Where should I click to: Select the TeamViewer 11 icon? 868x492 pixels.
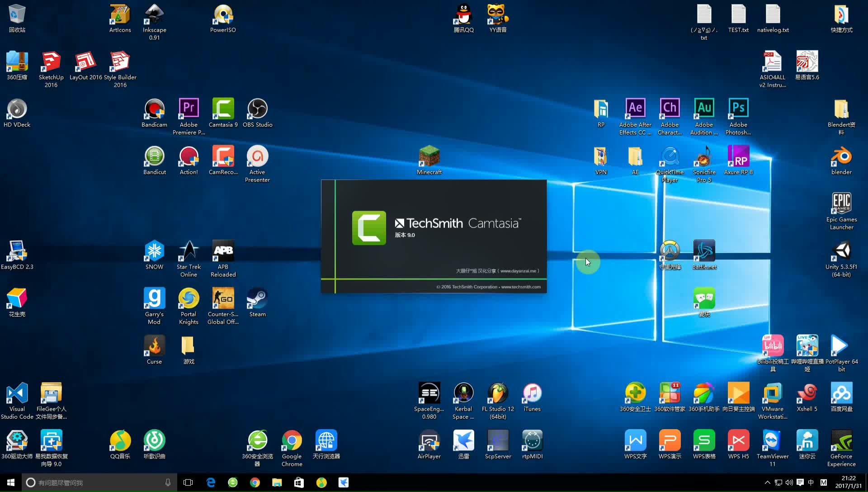pyautogui.click(x=773, y=449)
